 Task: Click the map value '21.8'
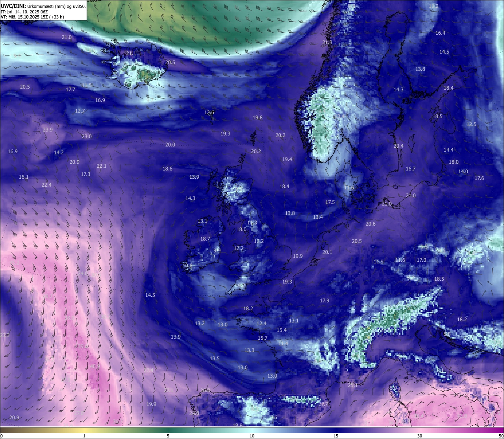click(327, 43)
